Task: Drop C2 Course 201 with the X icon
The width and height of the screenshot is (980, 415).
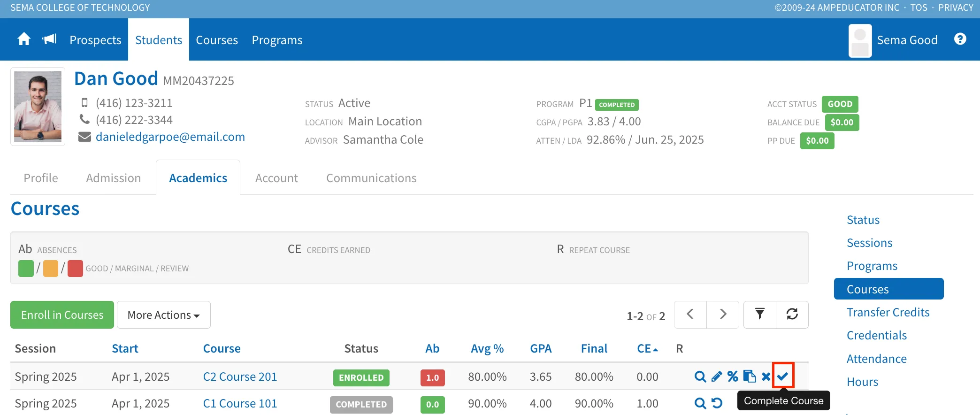Action: [766, 377]
